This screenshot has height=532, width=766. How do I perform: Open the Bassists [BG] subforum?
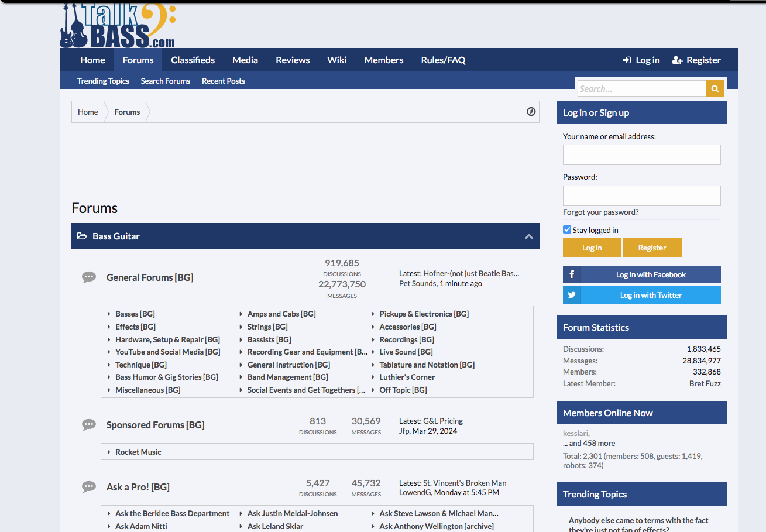coord(269,339)
